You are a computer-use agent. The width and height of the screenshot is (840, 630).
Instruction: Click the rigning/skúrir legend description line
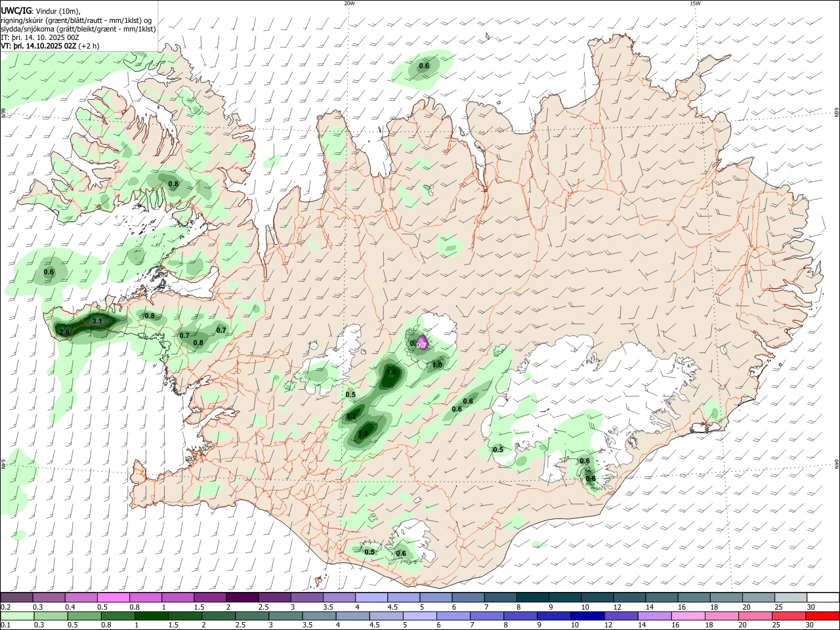(x=76, y=20)
